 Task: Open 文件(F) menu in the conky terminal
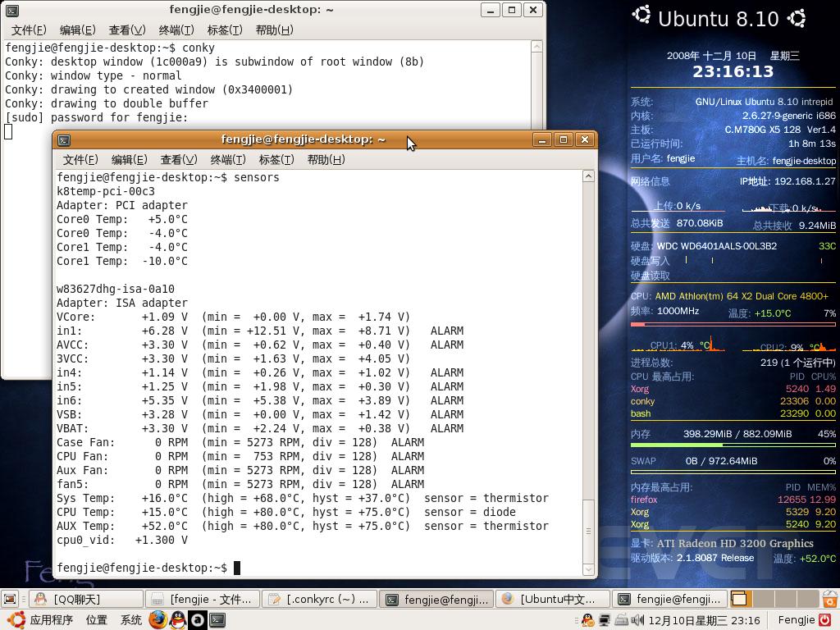[x=29, y=30]
